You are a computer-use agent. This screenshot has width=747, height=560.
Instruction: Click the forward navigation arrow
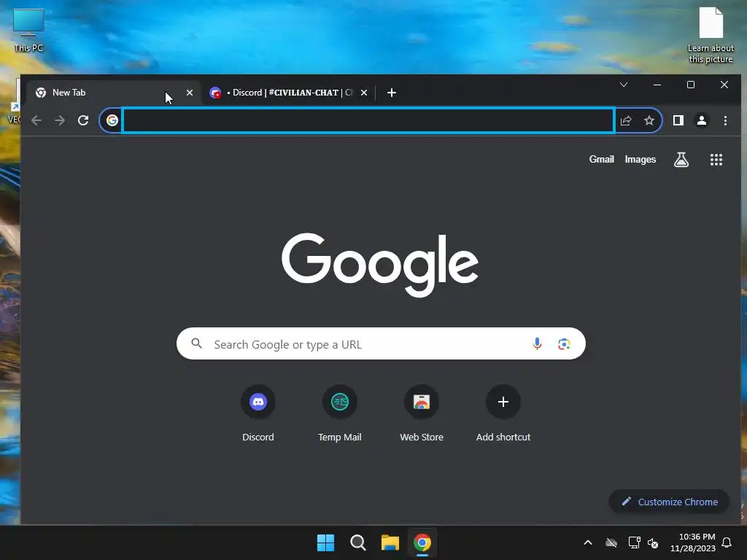60,120
